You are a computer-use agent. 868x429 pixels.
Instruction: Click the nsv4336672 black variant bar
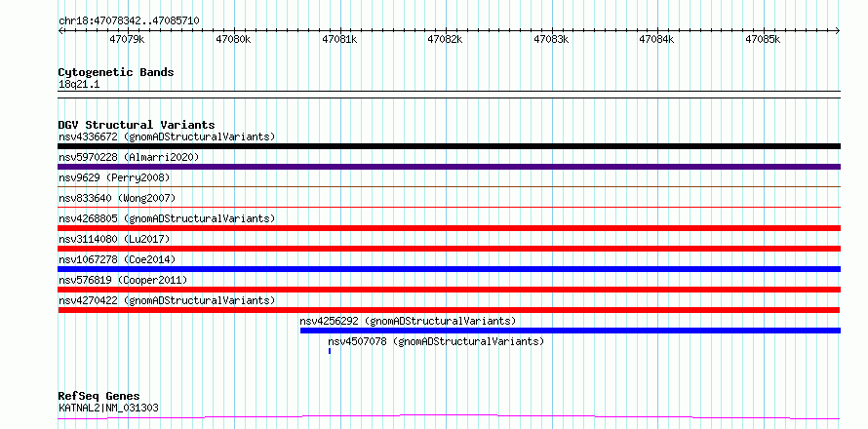point(449,146)
